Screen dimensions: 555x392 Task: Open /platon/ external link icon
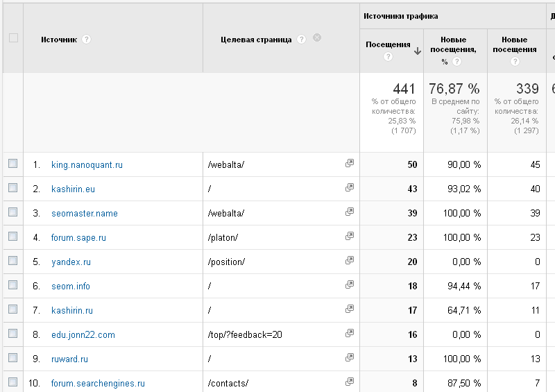click(x=350, y=236)
